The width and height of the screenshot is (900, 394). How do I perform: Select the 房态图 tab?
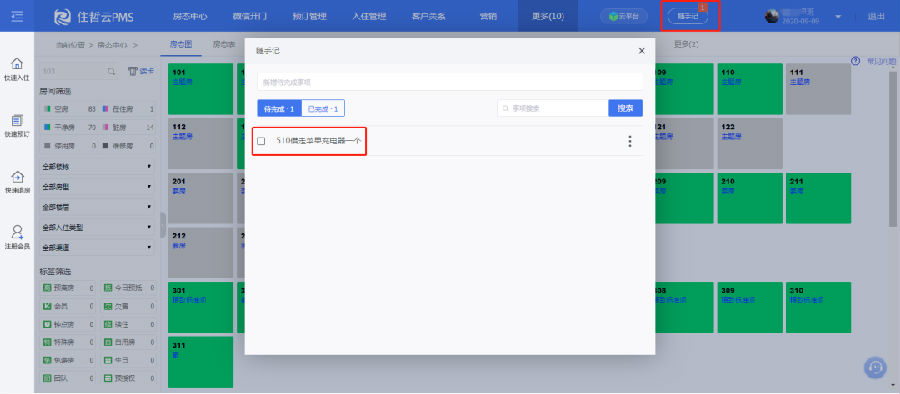coord(181,44)
